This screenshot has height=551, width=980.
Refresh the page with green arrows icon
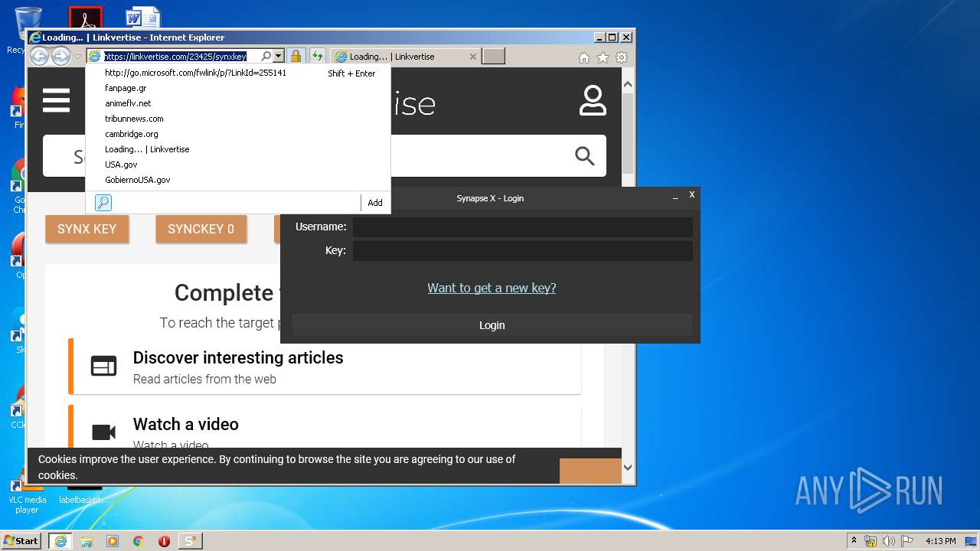[x=316, y=57]
